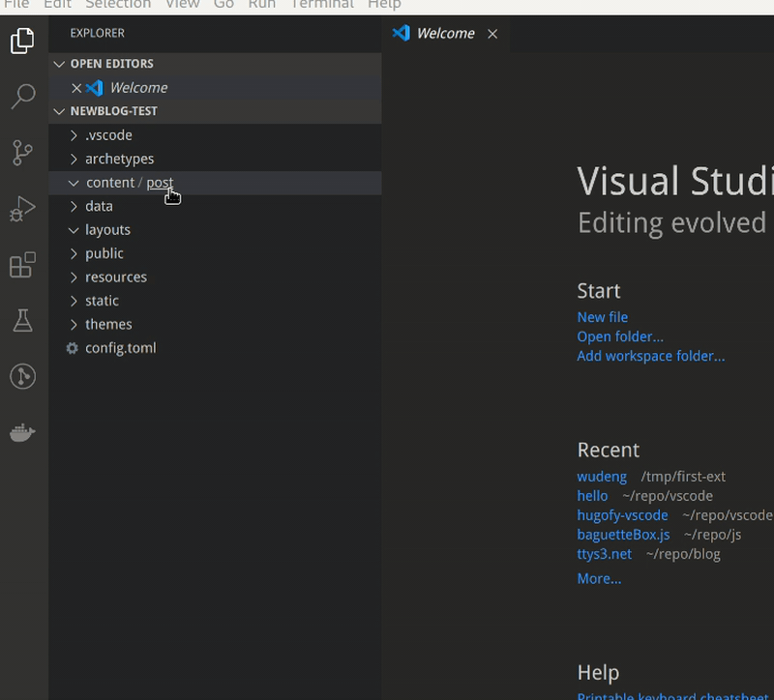
Task: Close the Welcome editor tab
Action: point(492,34)
